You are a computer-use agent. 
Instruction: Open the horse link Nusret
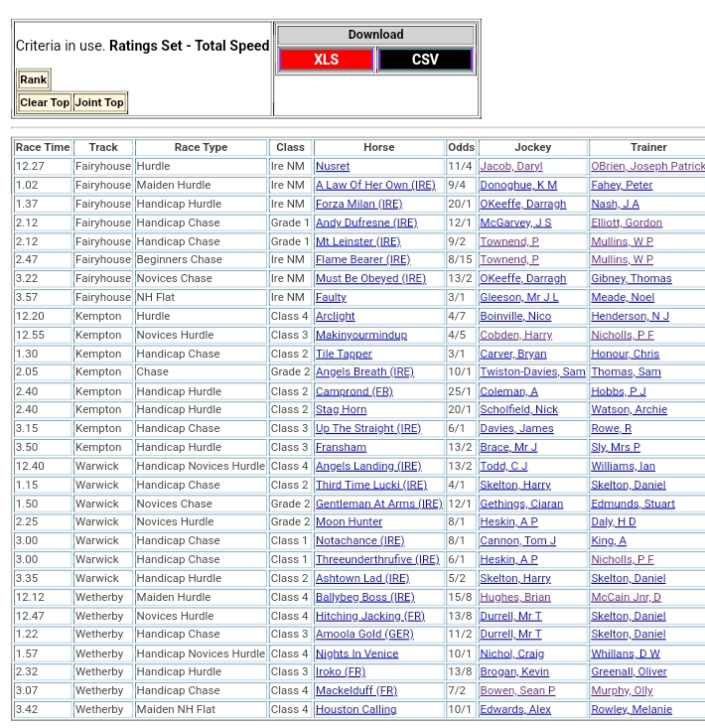tap(333, 167)
